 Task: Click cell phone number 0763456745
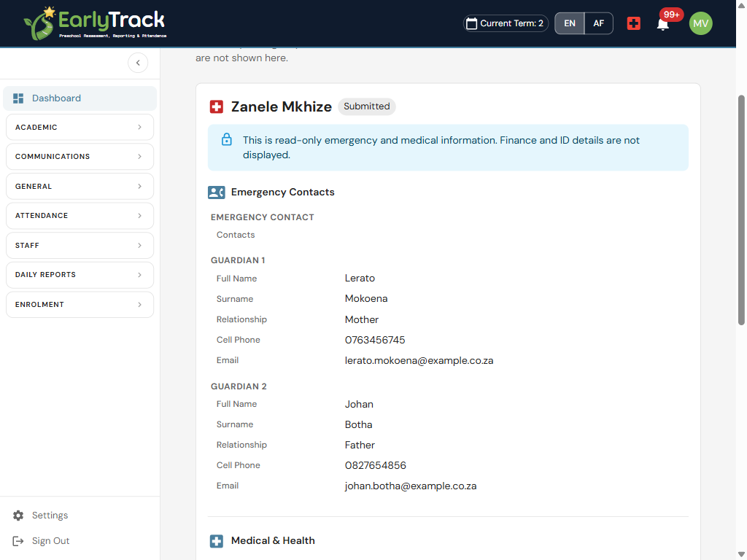click(x=375, y=340)
